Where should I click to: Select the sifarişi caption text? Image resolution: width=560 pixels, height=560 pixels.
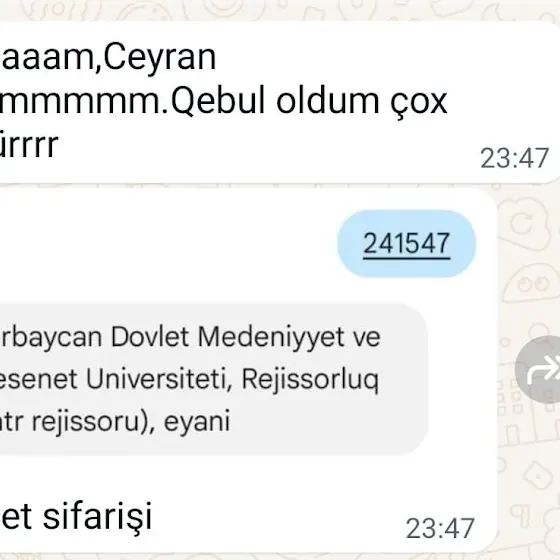(97, 517)
